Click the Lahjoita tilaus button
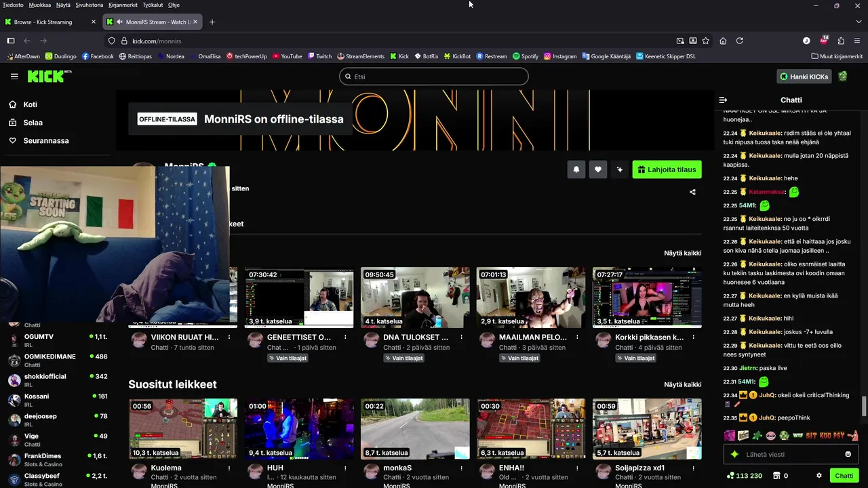Screen dimensions: 868x488 click(667, 169)
